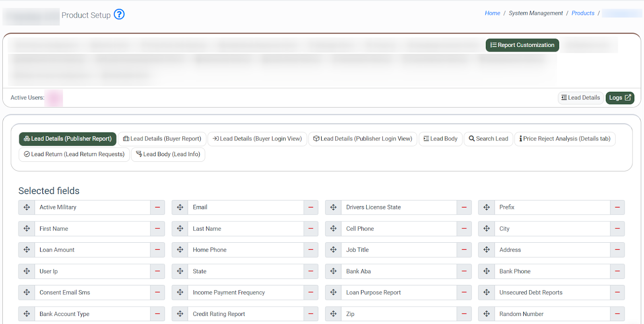Remove the Active Military field
The width and height of the screenshot is (644, 324).
[x=157, y=207]
